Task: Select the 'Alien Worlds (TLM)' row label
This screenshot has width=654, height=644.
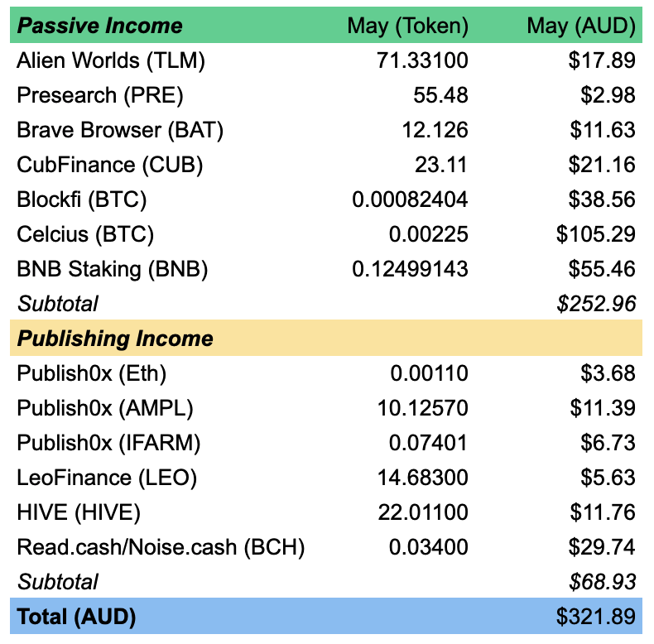Action: coord(111,60)
